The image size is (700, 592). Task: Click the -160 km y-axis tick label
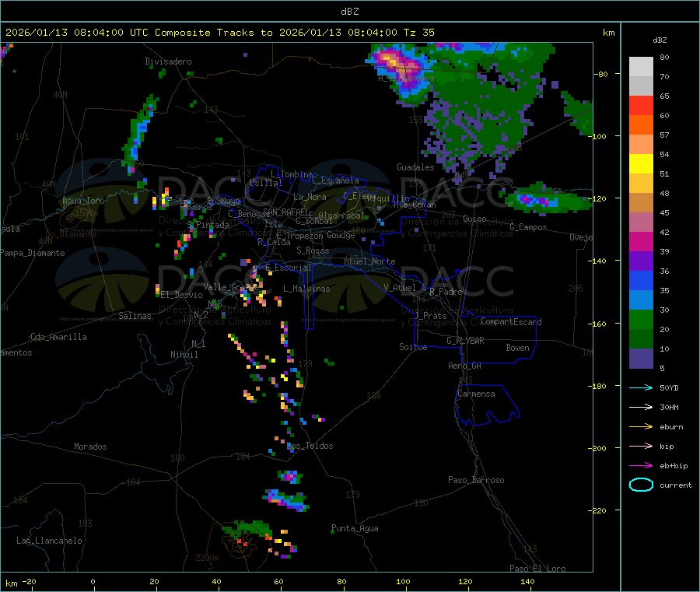(597, 324)
